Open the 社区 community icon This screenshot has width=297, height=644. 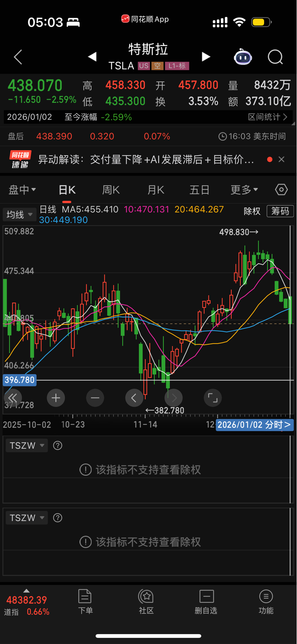click(146, 601)
